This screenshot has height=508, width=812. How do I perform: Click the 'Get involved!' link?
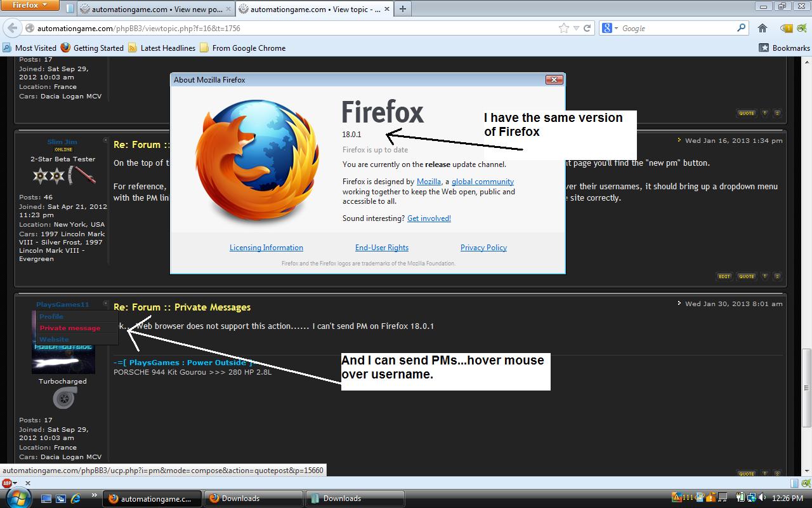[429, 218]
